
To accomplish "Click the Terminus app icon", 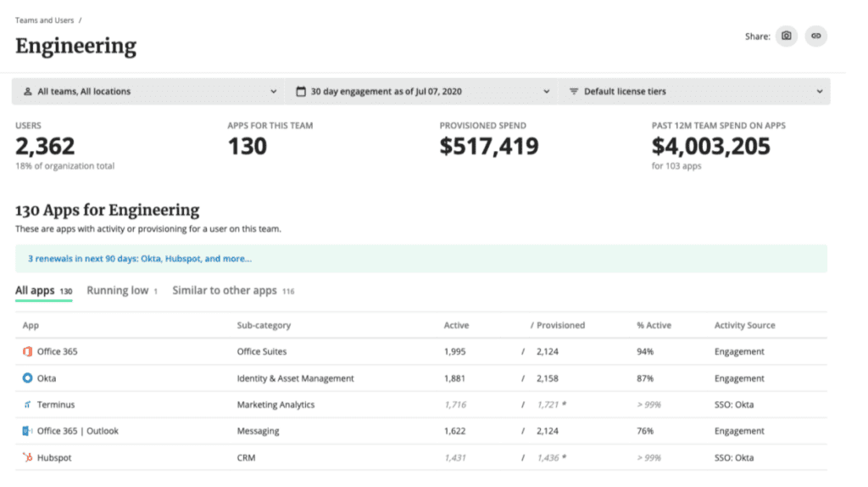I will (x=27, y=405).
